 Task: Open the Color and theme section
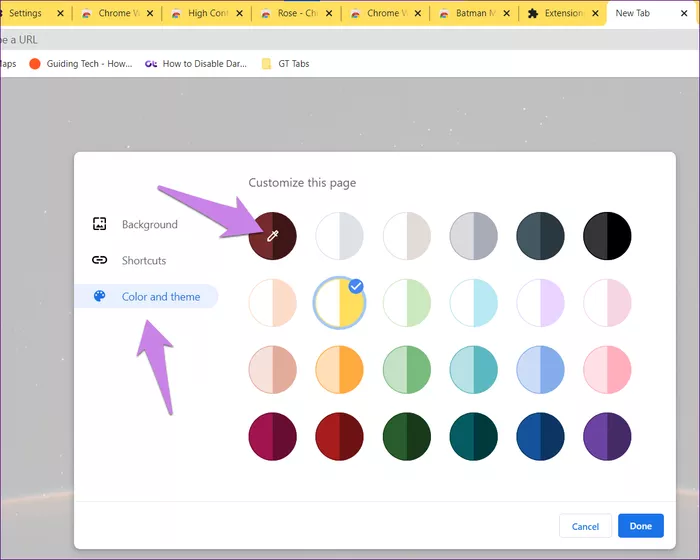tap(146, 297)
